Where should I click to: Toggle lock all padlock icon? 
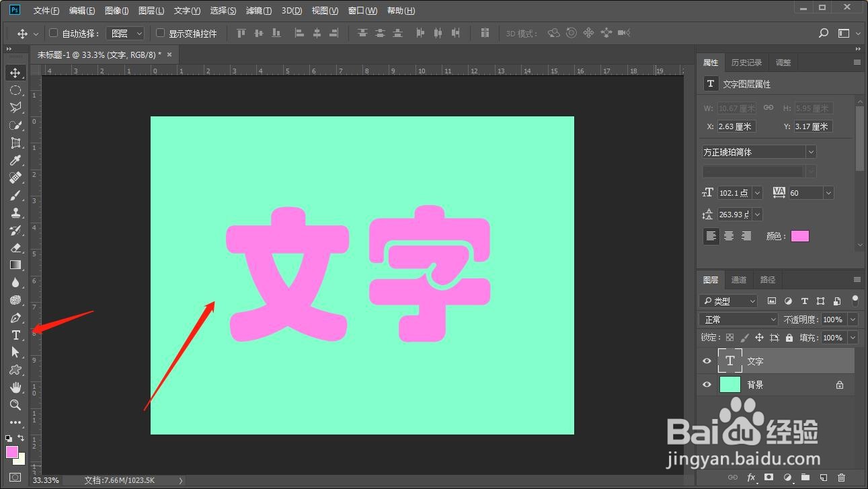(x=789, y=338)
